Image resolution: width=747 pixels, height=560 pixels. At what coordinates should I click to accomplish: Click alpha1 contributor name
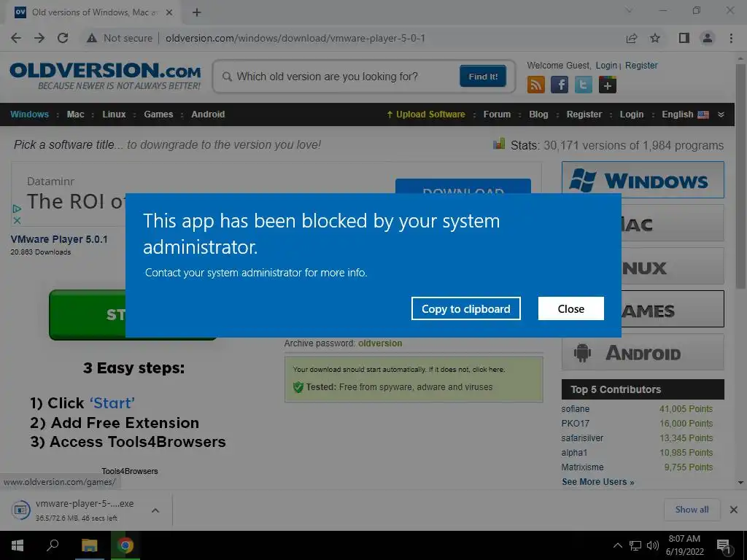574,452
